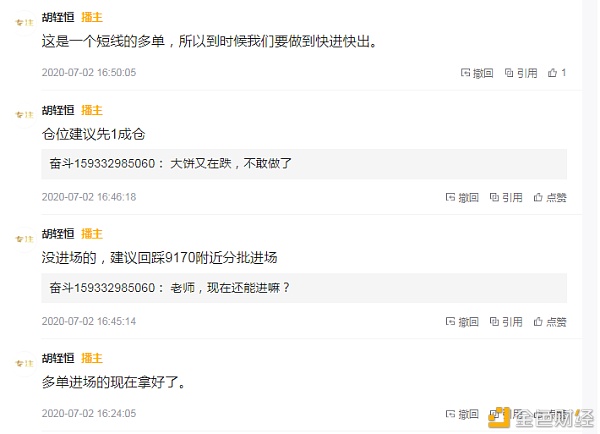This screenshot has width=600, height=434.
Task: Click 播主 badge on second message
Action: tap(92, 110)
